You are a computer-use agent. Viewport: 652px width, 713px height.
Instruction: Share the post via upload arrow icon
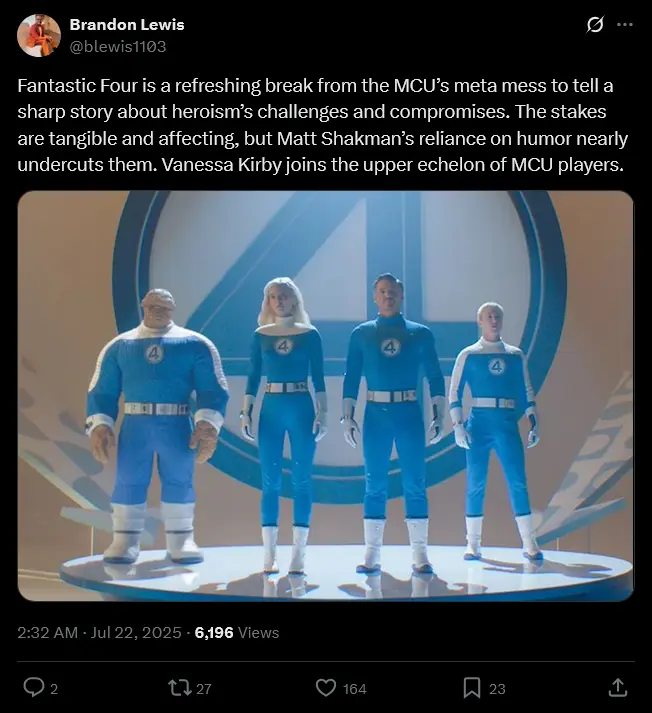click(618, 688)
